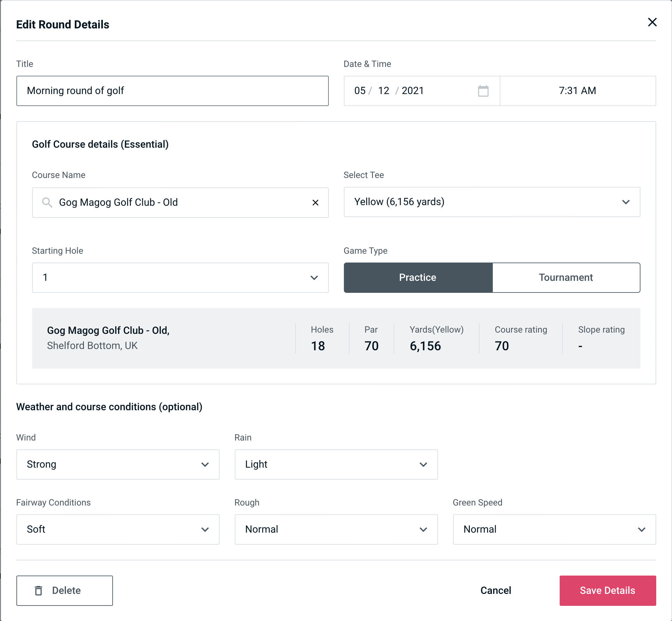Select the Green Speed dropdown

point(554,529)
